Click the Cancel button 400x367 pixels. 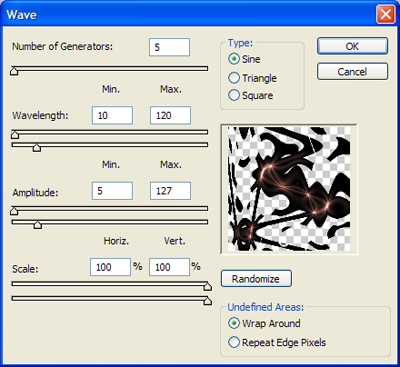(x=352, y=71)
